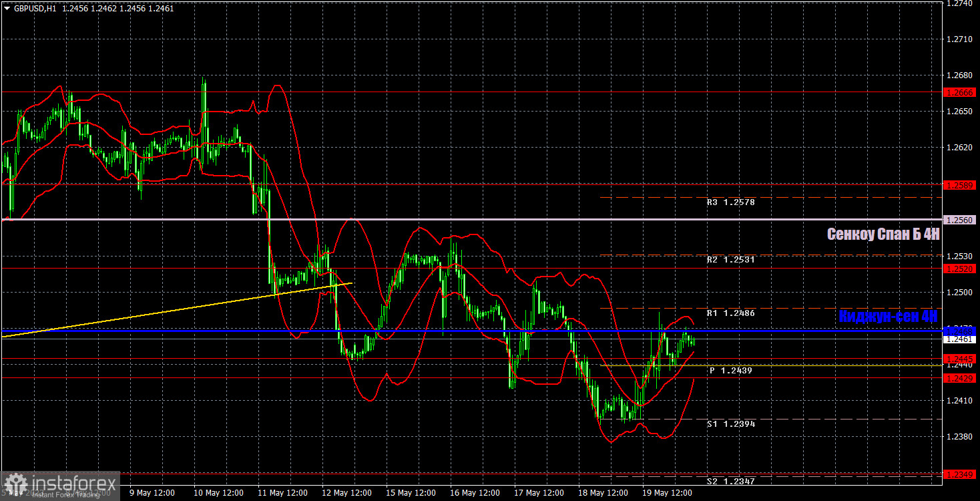Viewport: 980px width, 501px height.
Task: Click the red 1.2666 level price tag
Action: [x=960, y=93]
